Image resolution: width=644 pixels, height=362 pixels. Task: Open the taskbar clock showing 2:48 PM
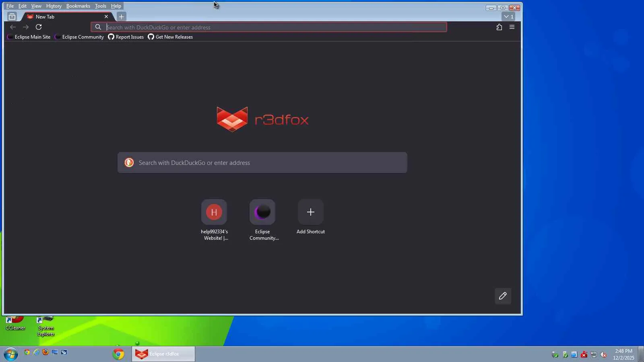click(x=623, y=354)
